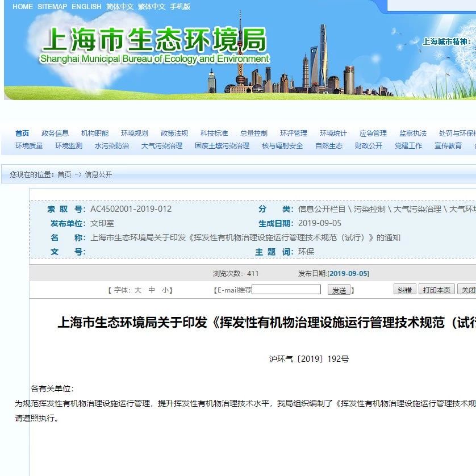Open 应急管理 menu item
Screen dimensions: 476x476
373,133
